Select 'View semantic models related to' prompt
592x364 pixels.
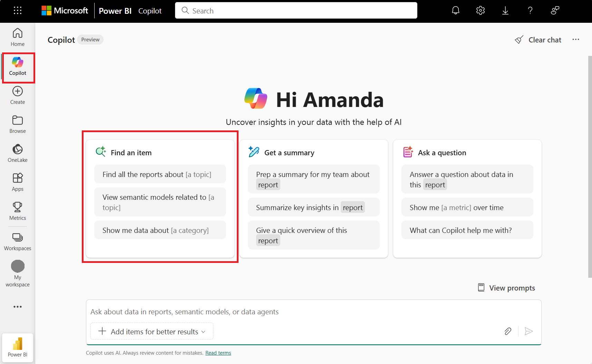click(x=160, y=202)
